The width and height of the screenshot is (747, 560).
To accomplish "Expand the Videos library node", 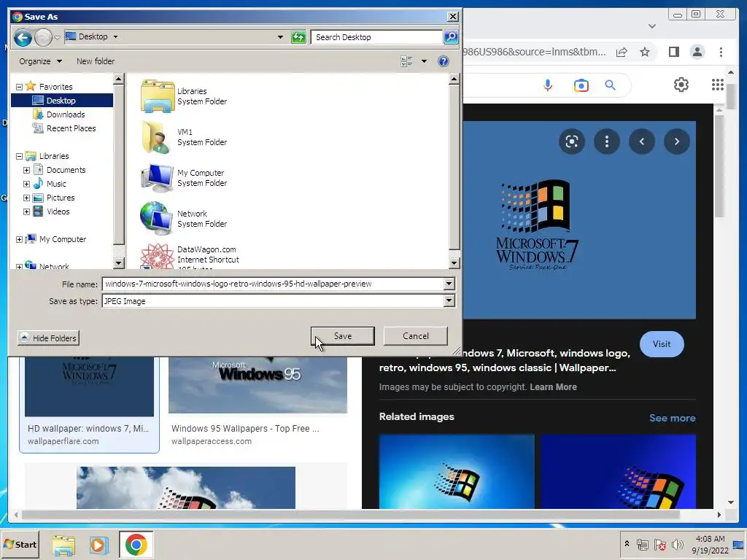I will (27, 212).
